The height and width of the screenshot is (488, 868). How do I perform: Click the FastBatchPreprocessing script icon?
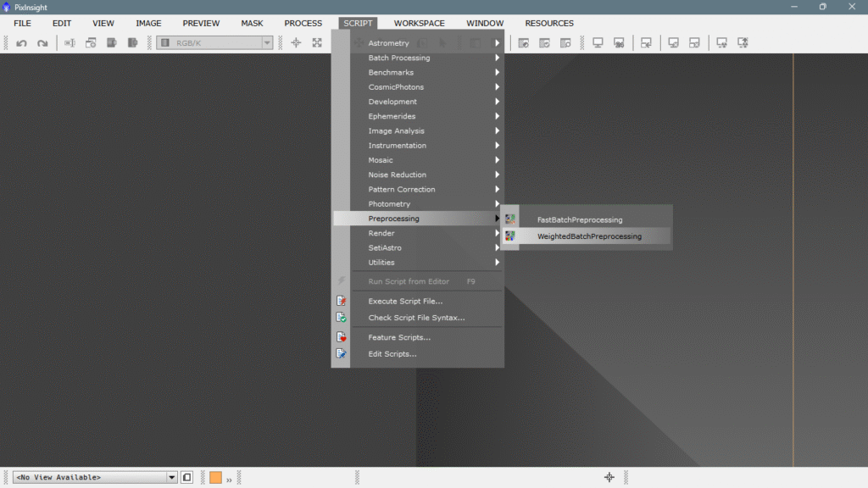tap(509, 219)
